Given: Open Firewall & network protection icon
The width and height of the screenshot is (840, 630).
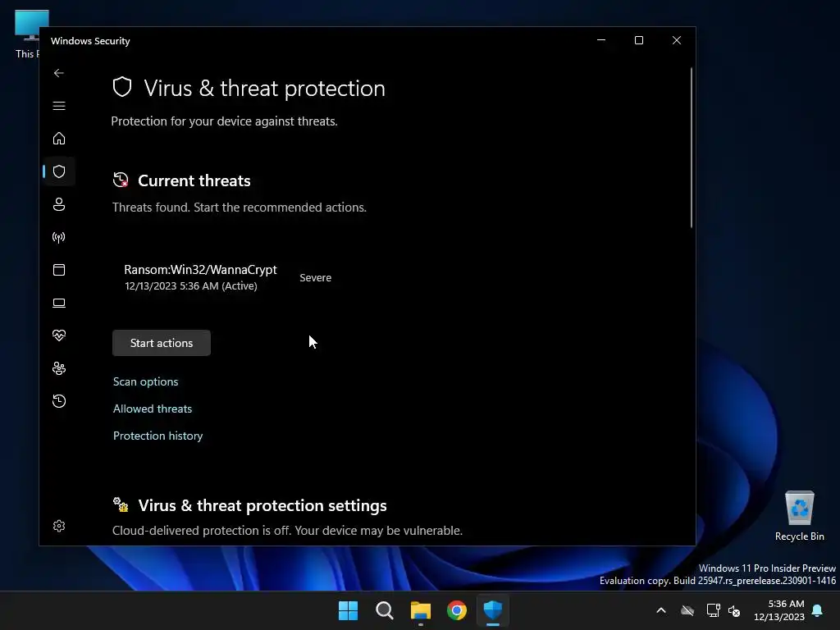Looking at the screenshot, I should (59, 237).
